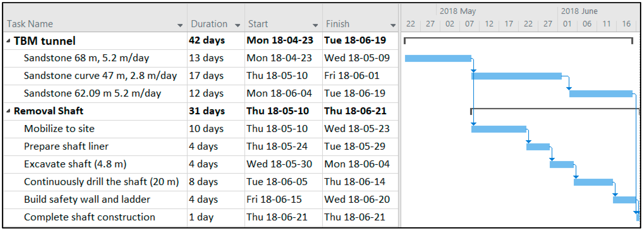The image size is (644, 233).
Task: Select the Complete shaft construction task
Action: (90, 217)
